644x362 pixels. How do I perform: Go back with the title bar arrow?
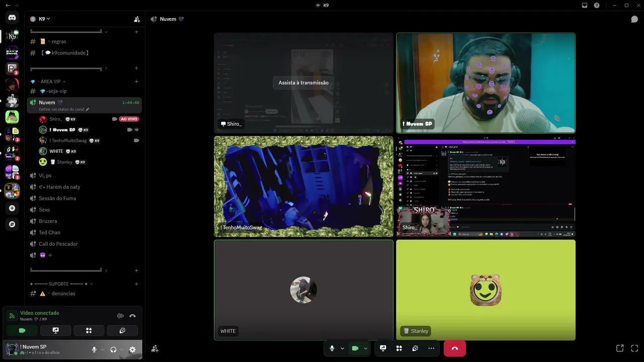click(x=8, y=5)
